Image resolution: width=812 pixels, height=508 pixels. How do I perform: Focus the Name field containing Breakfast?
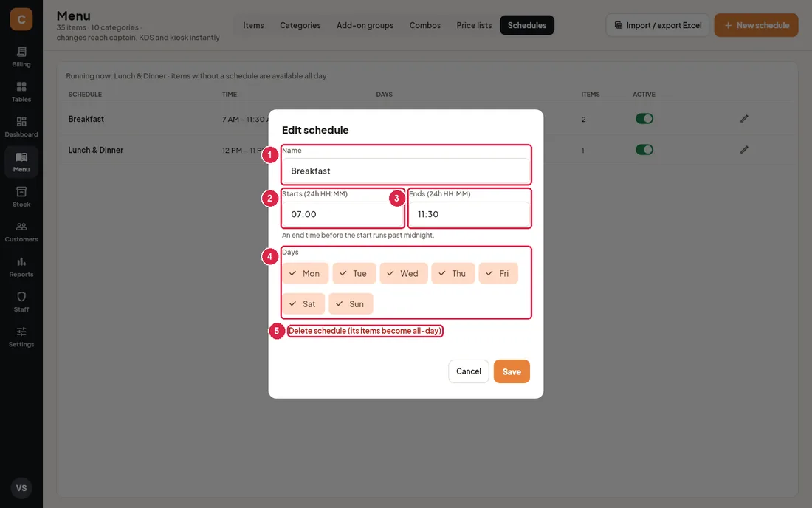tap(406, 171)
